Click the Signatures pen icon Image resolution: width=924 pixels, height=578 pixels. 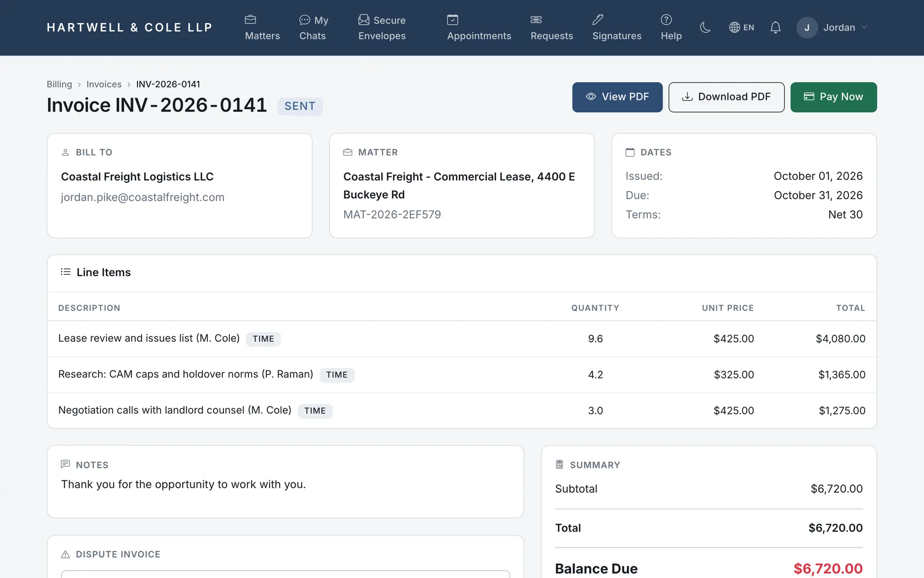tap(598, 19)
